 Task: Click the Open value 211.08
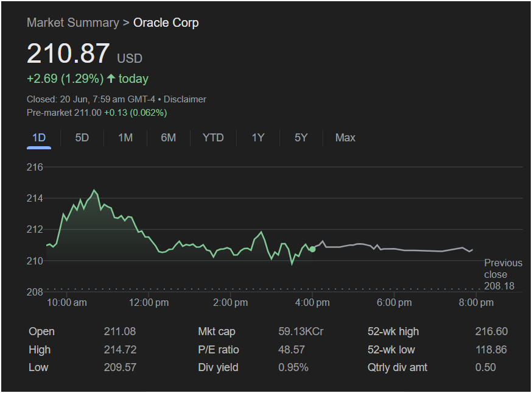(x=120, y=331)
